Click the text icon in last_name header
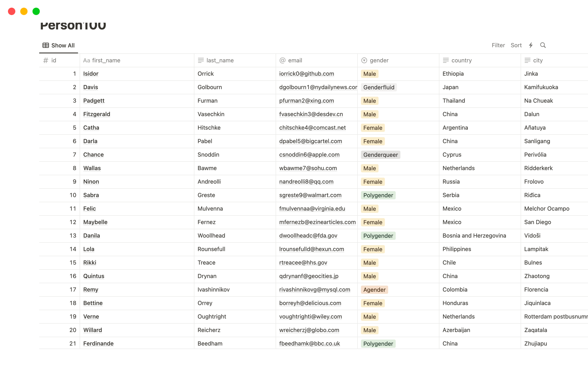Image resolution: width=588 pixels, height=368 pixels. click(x=201, y=60)
